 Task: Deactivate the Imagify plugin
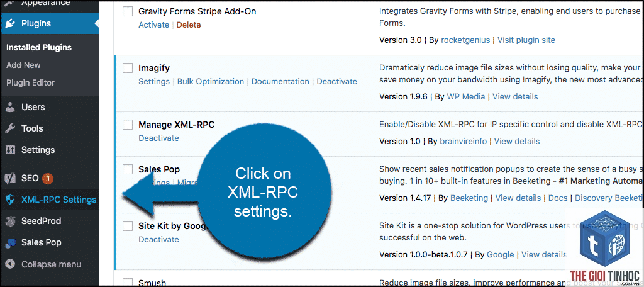(337, 81)
